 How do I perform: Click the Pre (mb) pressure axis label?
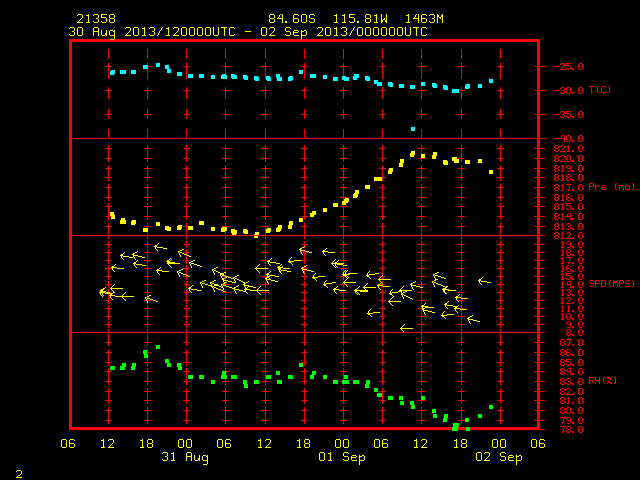click(611, 187)
